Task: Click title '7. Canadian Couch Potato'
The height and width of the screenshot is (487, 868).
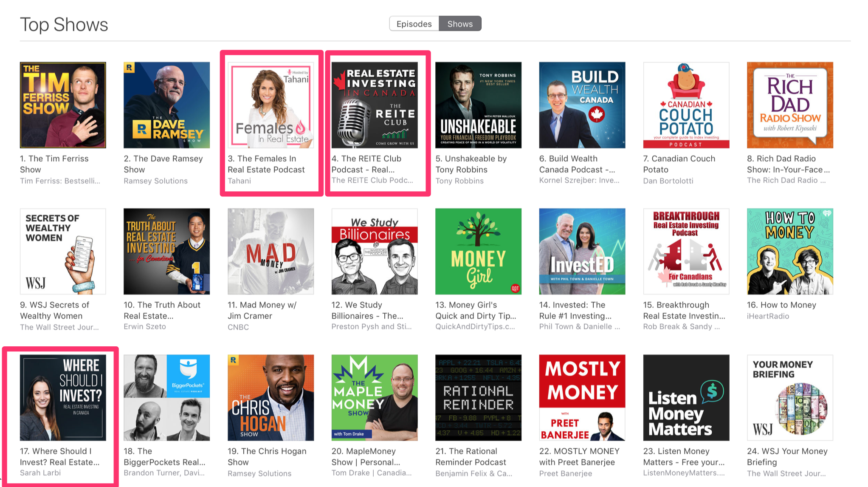Action: [x=679, y=164]
